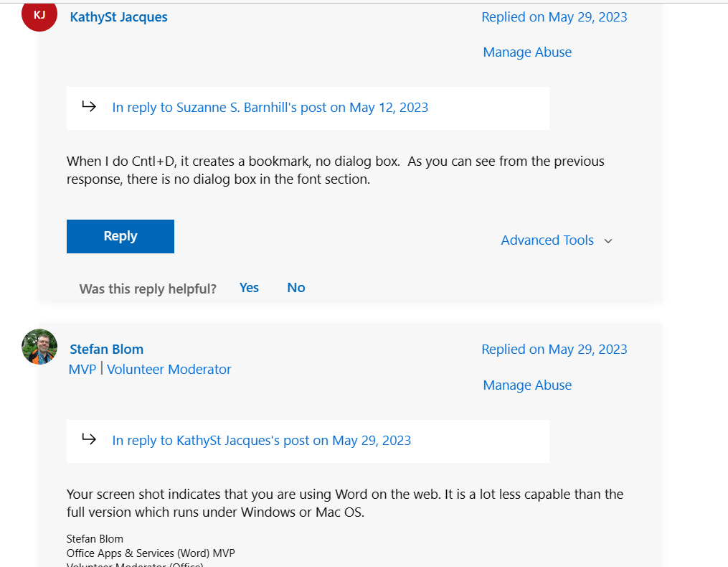The height and width of the screenshot is (567, 728).
Task: Open Manage Abuse for KathySt's reply
Action: [527, 52]
